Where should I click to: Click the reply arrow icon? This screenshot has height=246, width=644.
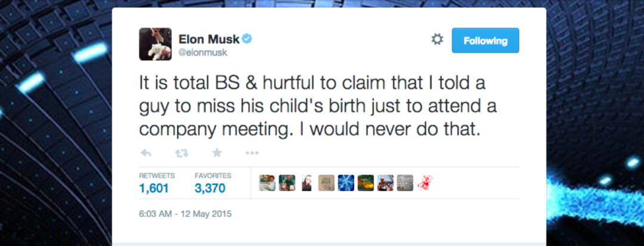coord(146,153)
